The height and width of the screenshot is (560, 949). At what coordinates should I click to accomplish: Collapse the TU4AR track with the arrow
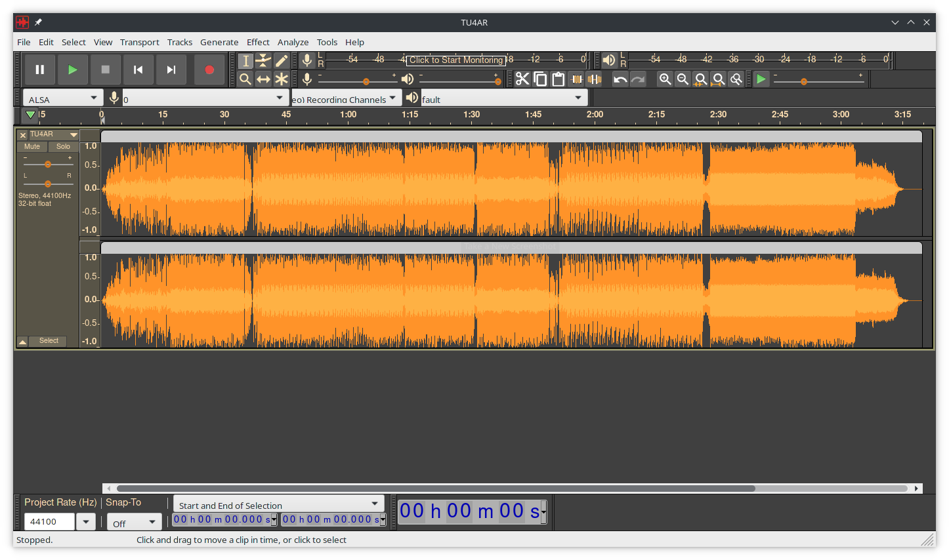coord(22,342)
